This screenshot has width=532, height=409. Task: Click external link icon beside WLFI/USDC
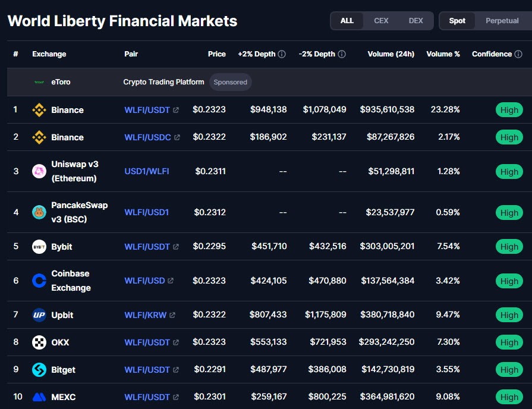point(177,137)
